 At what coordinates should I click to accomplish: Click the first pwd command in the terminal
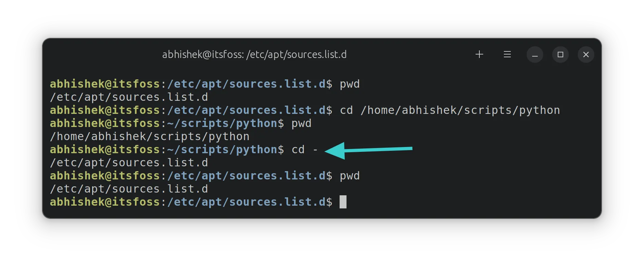click(x=350, y=84)
